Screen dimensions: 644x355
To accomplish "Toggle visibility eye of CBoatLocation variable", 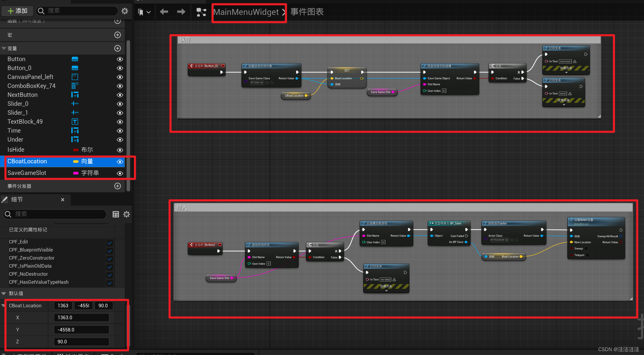I will point(120,162).
